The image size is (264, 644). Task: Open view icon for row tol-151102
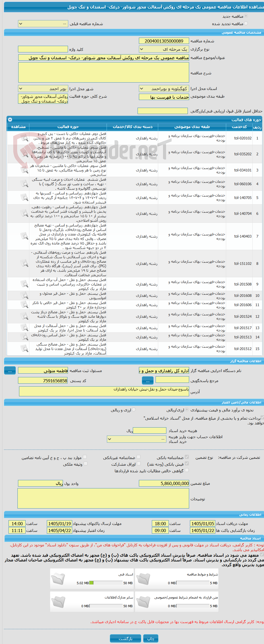click(24, 263)
